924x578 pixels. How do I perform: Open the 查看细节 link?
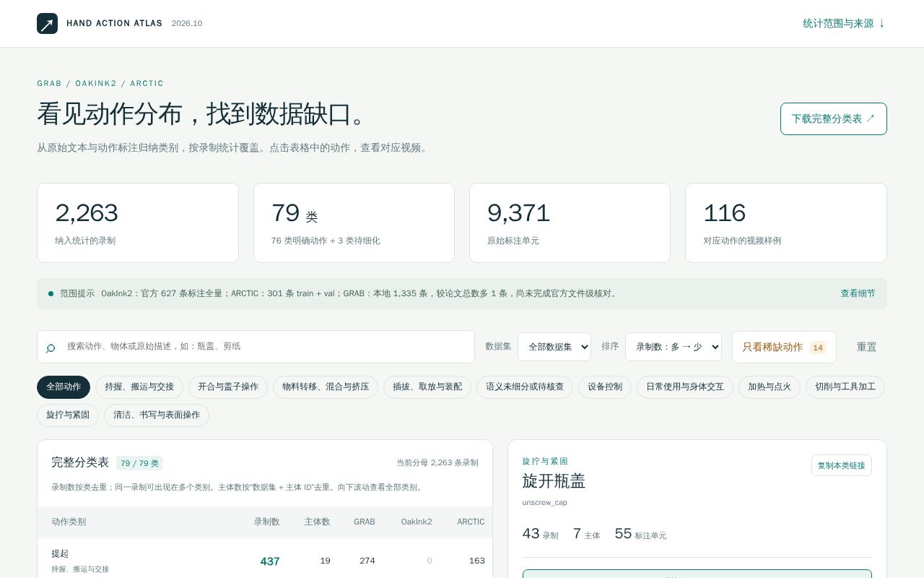858,293
